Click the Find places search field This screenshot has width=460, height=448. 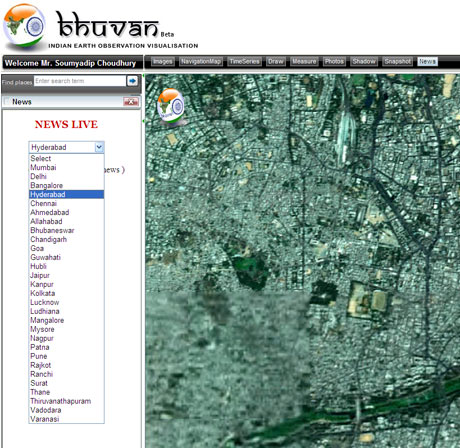click(x=80, y=81)
